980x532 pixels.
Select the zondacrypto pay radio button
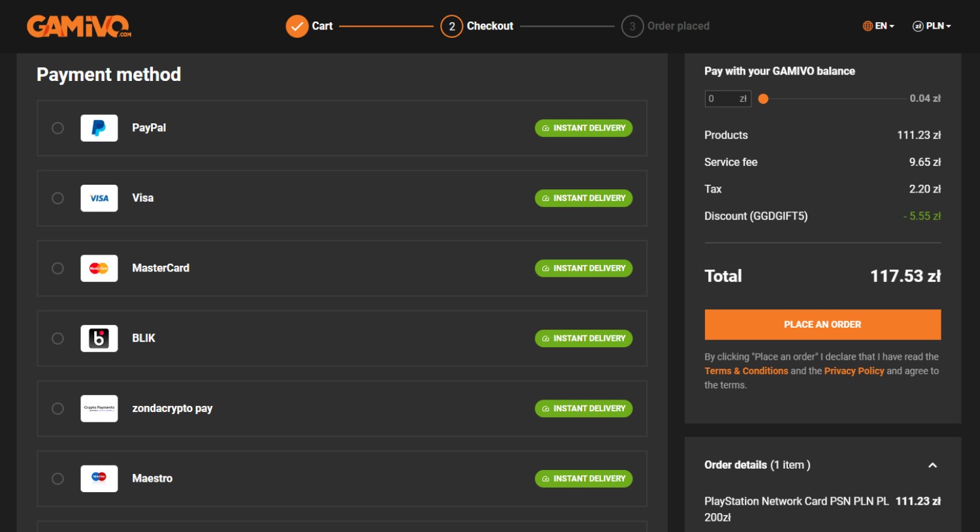57,409
